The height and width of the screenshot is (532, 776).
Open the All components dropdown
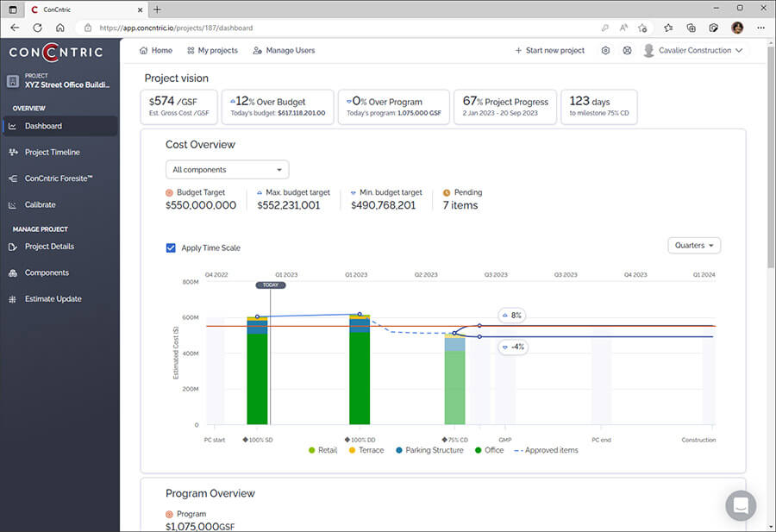point(226,169)
